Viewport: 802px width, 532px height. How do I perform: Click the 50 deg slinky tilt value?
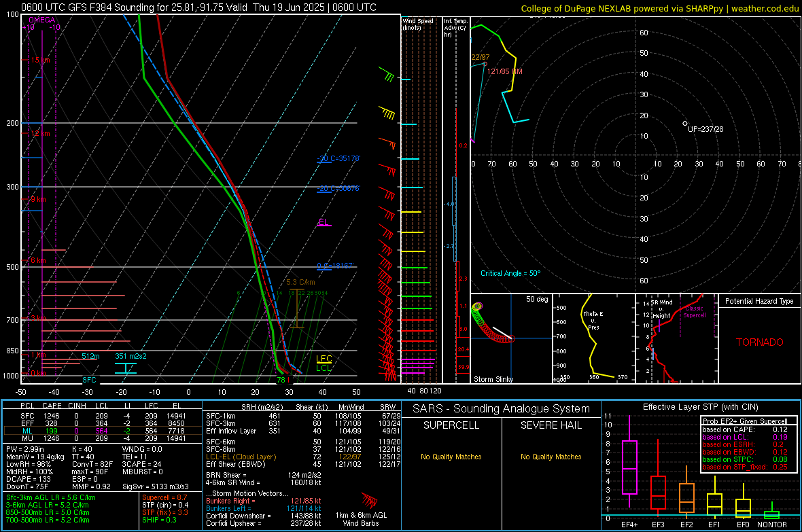click(537, 299)
